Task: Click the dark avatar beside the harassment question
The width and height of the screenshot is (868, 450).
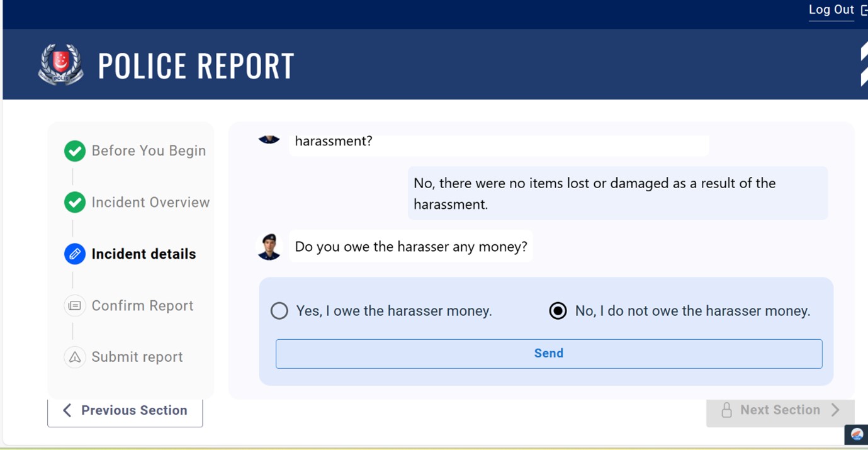Action: pyautogui.click(x=269, y=139)
